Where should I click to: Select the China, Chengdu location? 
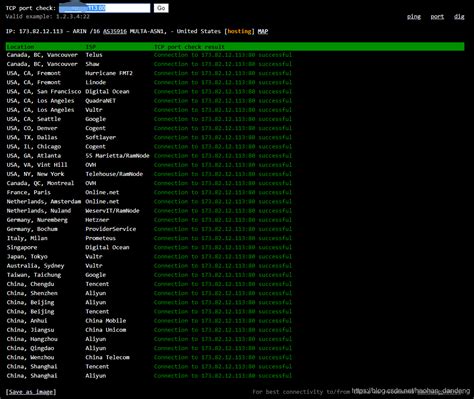click(x=30, y=284)
